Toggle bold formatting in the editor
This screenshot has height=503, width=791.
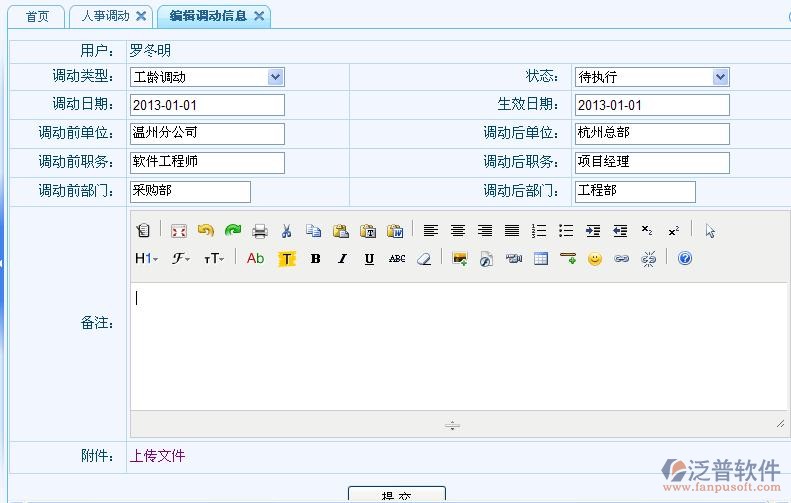(315, 259)
